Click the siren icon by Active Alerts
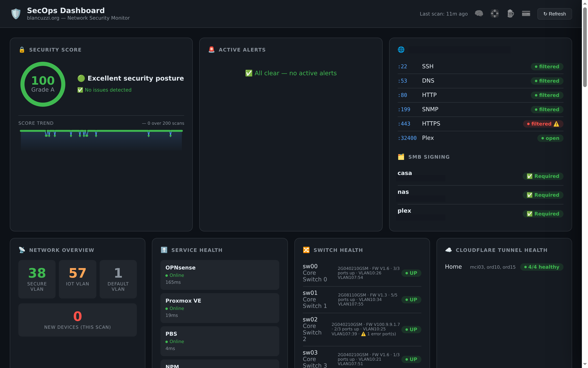The image size is (588, 368). click(x=211, y=50)
